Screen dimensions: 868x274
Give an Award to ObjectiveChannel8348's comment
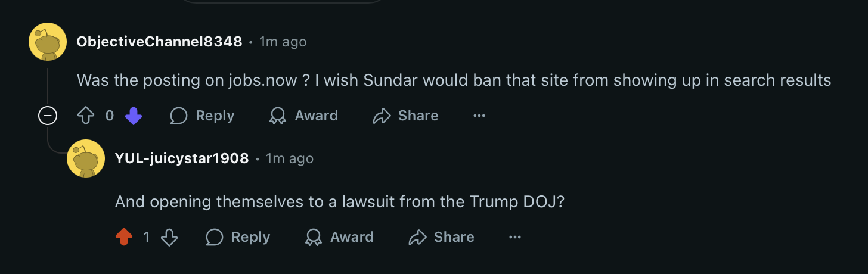click(x=303, y=116)
